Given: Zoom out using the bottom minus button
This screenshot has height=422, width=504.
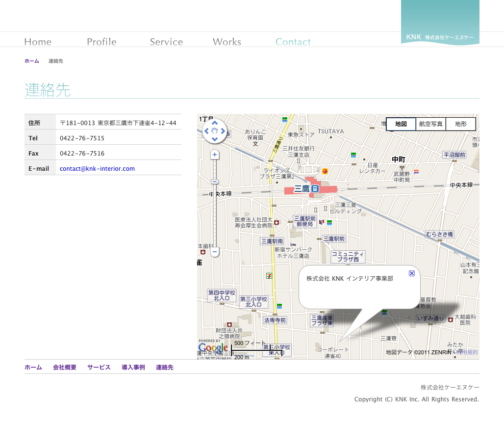Looking at the screenshot, I should 214,252.
